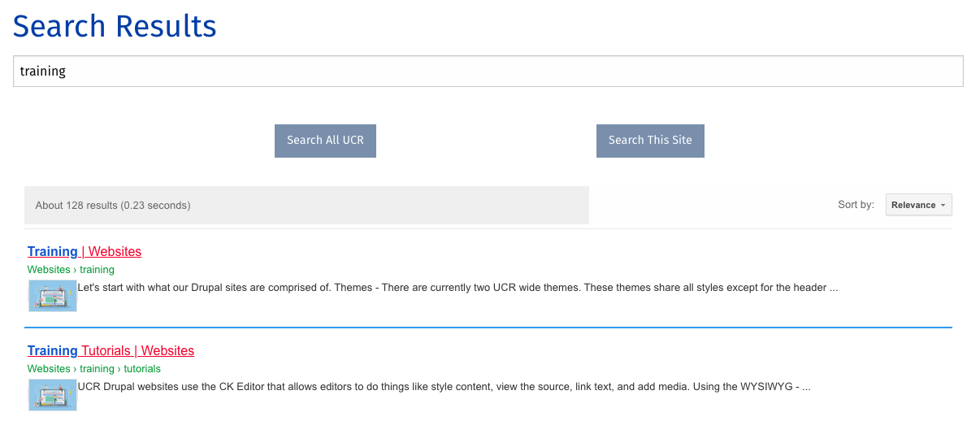
Task: Click the search box containing "training"
Action: pos(488,72)
